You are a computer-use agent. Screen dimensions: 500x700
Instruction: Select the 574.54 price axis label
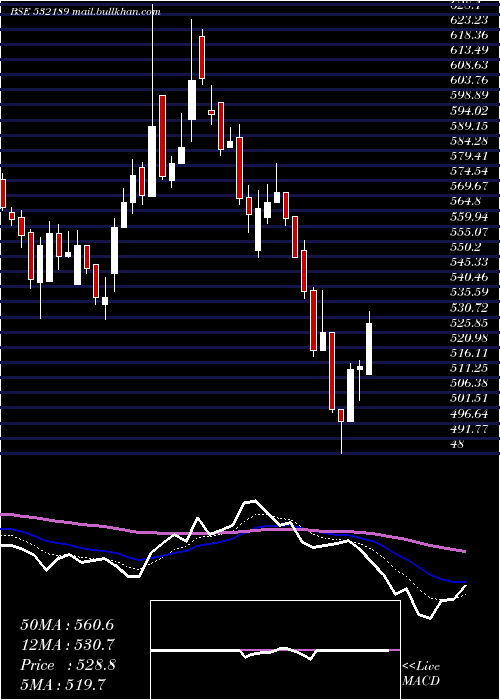click(469, 171)
